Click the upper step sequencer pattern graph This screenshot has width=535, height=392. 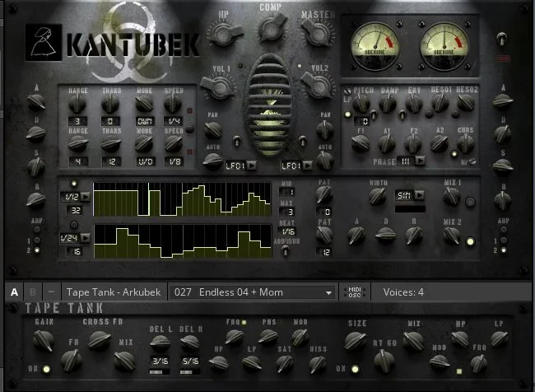click(x=182, y=199)
